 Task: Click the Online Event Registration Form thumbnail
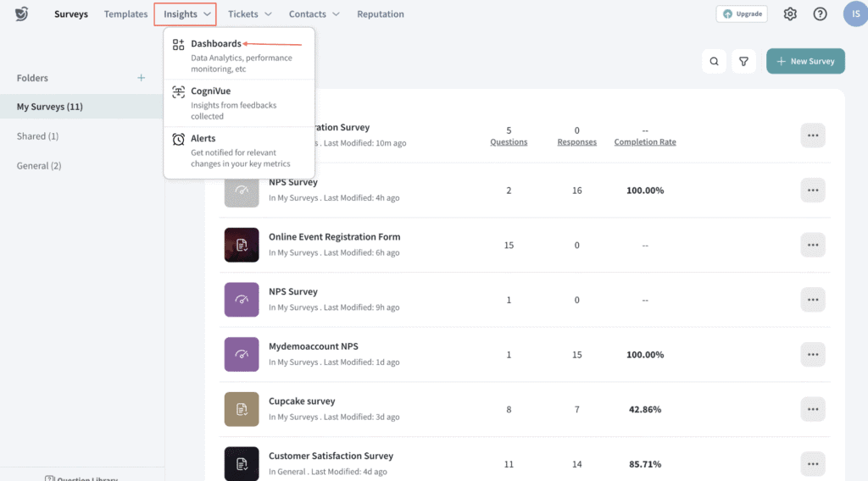click(x=242, y=245)
